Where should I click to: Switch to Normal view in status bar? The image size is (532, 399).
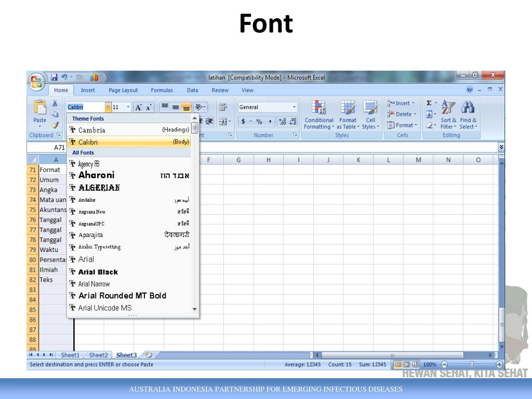pyautogui.click(x=397, y=365)
